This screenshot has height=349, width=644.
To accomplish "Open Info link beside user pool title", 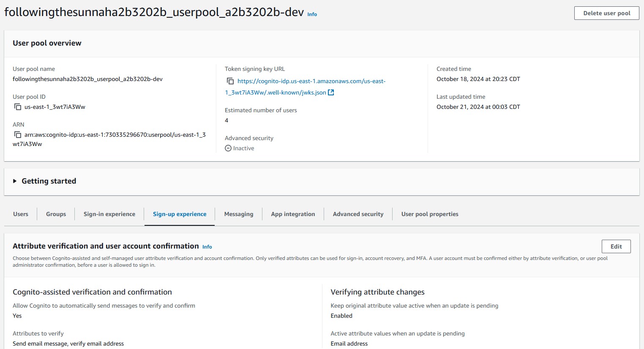I will pos(312,14).
